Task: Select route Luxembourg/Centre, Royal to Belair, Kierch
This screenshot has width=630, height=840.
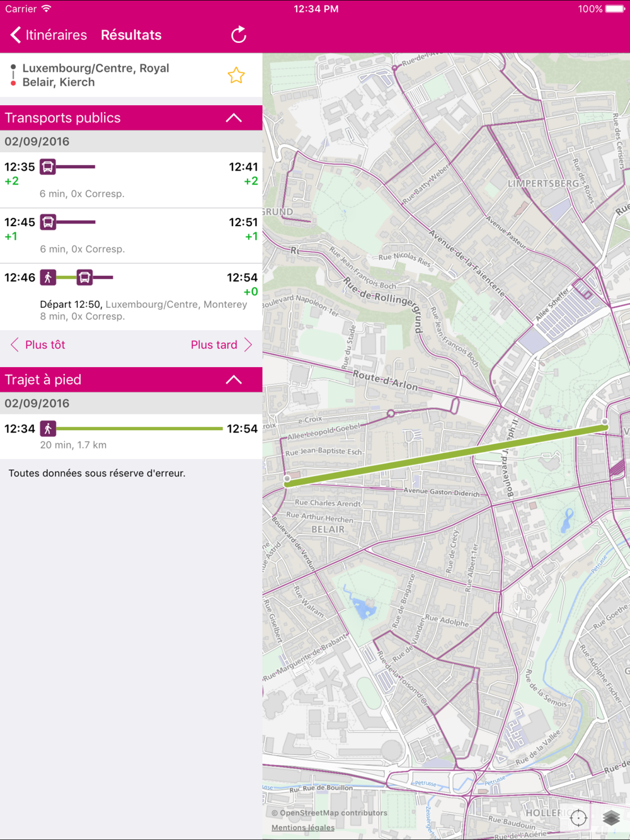Action: [x=131, y=76]
